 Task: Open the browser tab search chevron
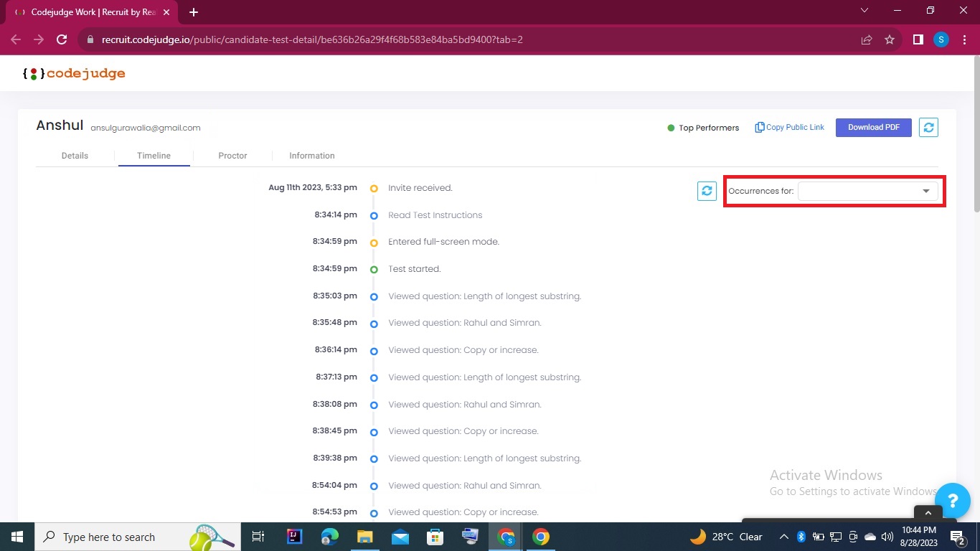tap(864, 11)
